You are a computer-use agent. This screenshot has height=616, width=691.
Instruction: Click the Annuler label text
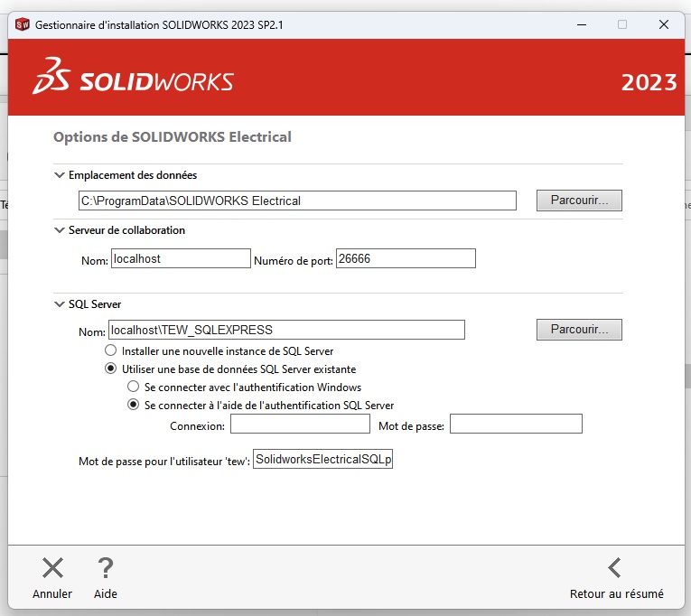tap(52, 593)
